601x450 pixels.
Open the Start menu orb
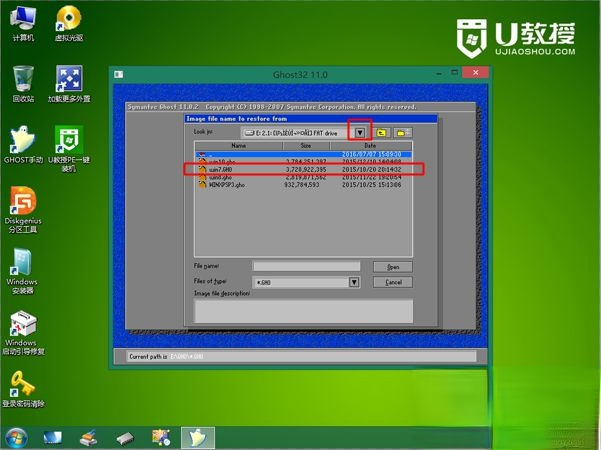[16, 438]
